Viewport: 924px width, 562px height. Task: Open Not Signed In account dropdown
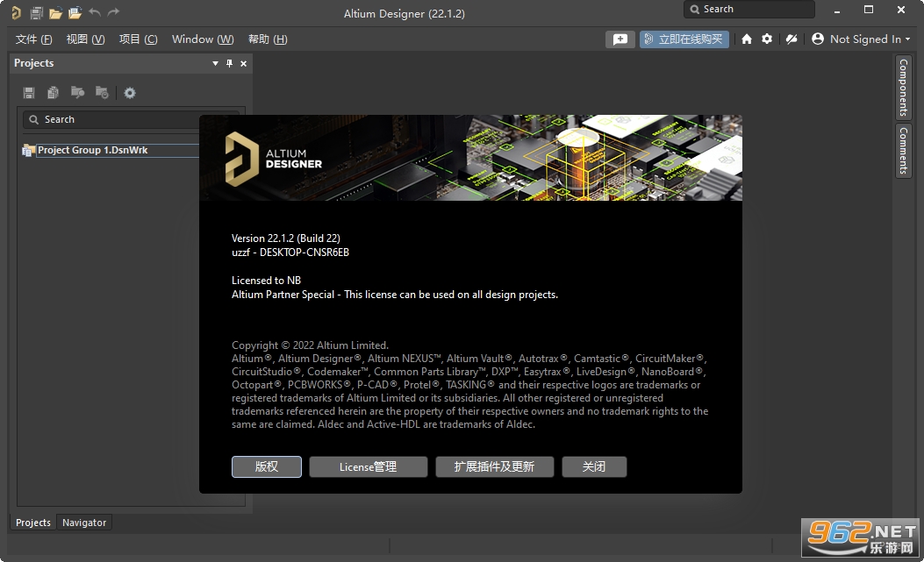[x=870, y=39]
